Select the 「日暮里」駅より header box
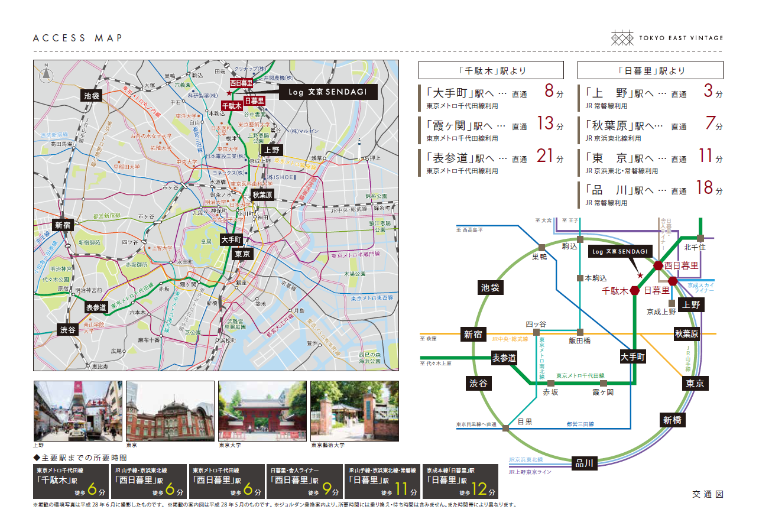 [650, 70]
